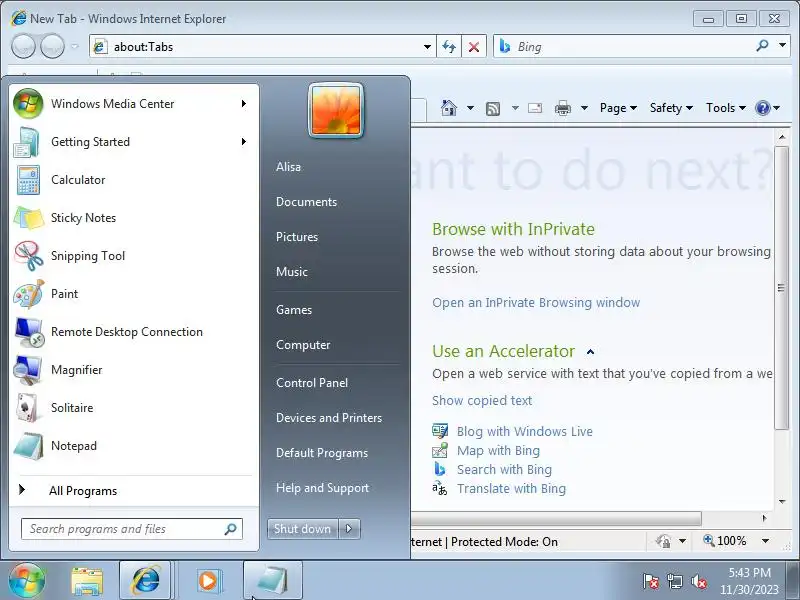Open the zoom level dropdown arrow

click(x=765, y=541)
